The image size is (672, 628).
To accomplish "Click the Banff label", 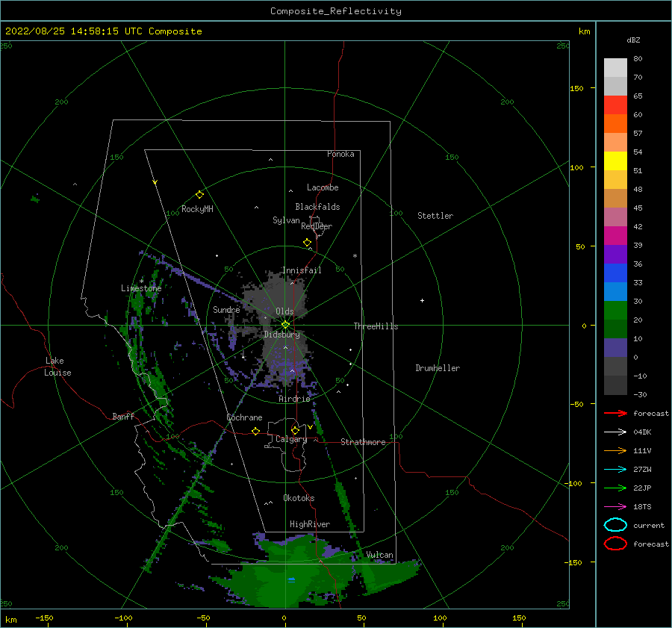I will 123,416.
